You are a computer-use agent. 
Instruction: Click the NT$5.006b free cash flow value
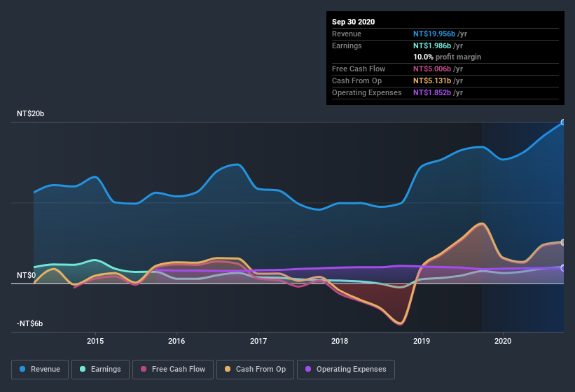[432, 69]
